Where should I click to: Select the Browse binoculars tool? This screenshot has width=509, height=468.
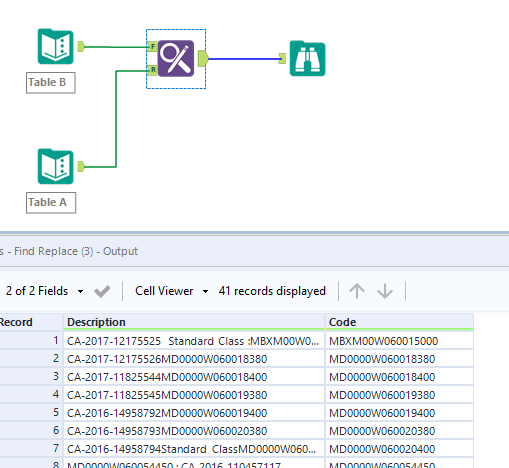(307, 59)
